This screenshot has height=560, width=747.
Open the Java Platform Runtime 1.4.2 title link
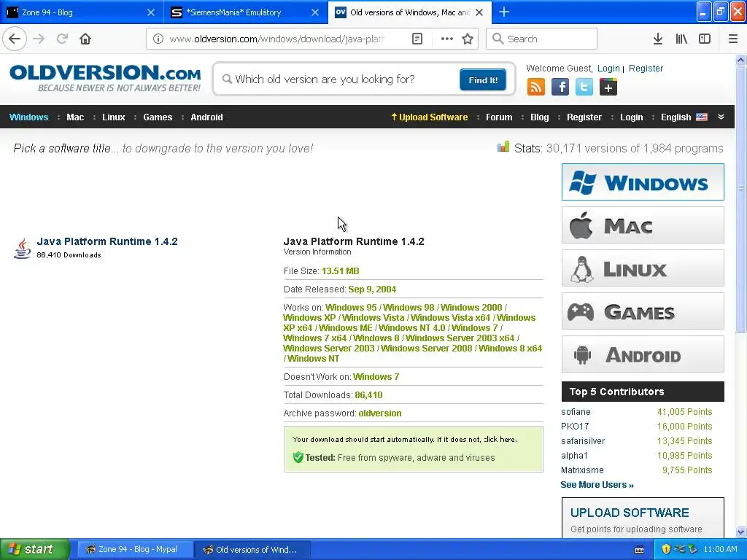107,241
